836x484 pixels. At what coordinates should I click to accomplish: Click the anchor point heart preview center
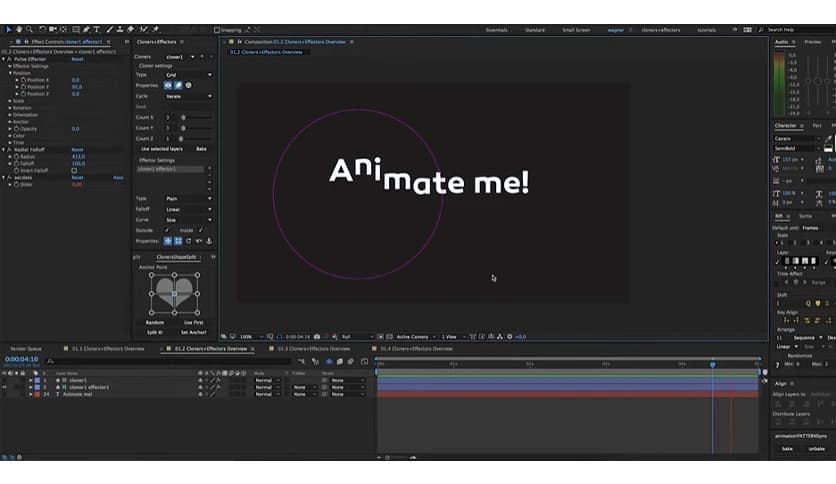[x=174, y=296]
